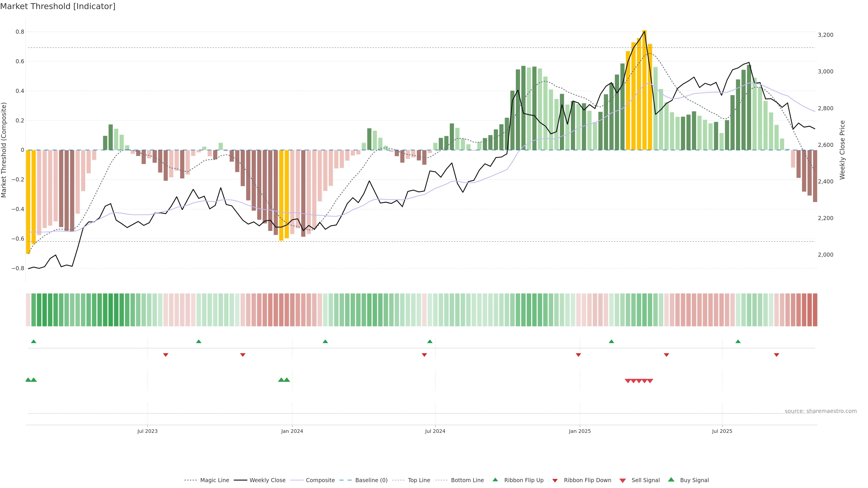Image resolution: width=868 pixels, height=488 pixels.
Task: Click the Ribbon Flip Up marker just before Jul 2024
Action: pos(430,342)
